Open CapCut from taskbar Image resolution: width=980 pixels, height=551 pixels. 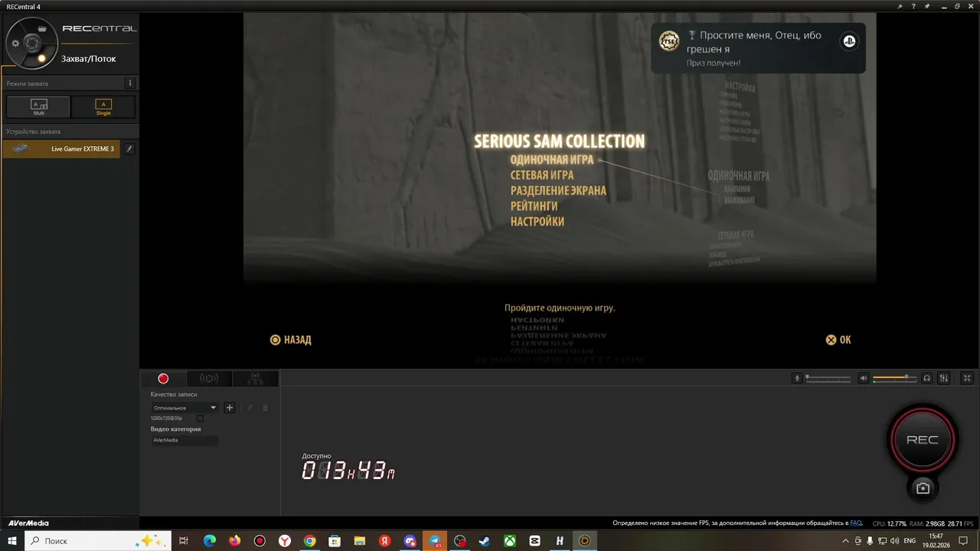tap(534, 540)
